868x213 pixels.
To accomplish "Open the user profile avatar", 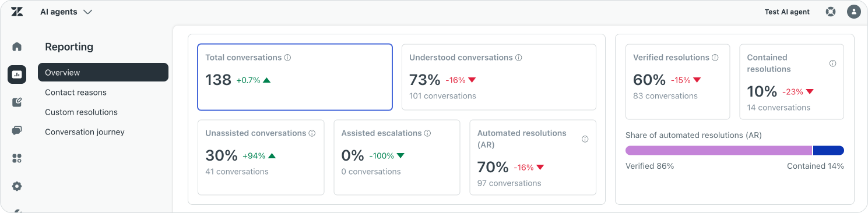I will 854,12.
